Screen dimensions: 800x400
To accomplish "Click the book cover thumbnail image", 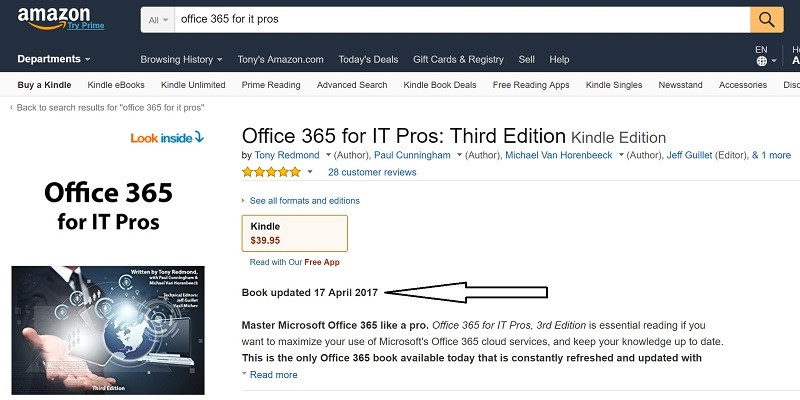I will click(x=108, y=330).
